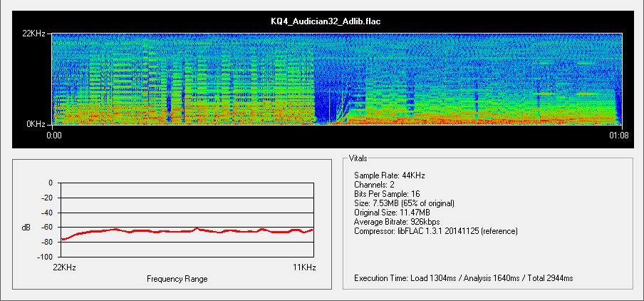This screenshot has width=644, height=301.
Task: Click the Size: 7.53MB line
Action: pyautogui.click(x=404, y=203)
